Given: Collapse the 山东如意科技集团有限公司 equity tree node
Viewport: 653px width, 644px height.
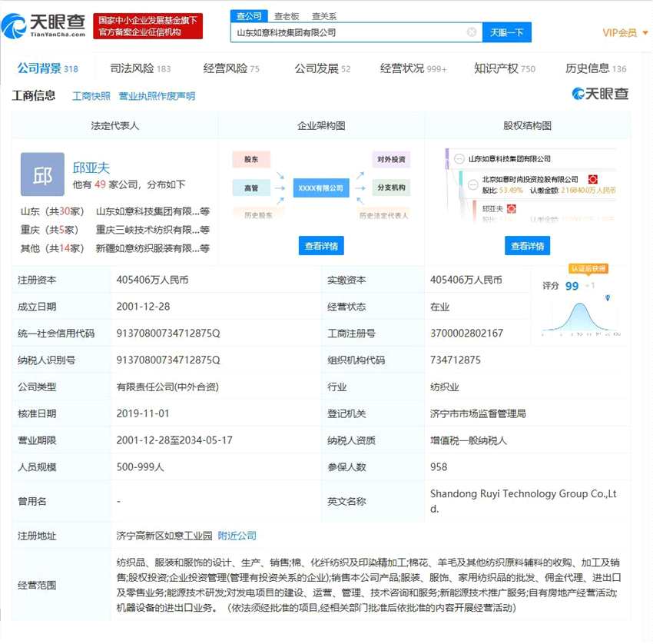Looking at the screenshot, I should point(459,159).
